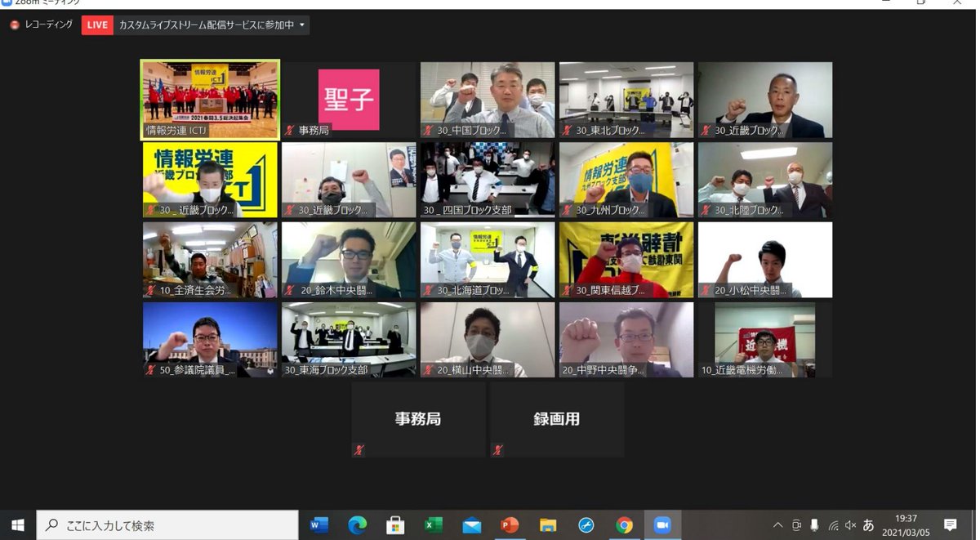This screenshot has width=980, height=540.
Task: Select the 30_九州ブロック video tile
Action: point(626,180)
